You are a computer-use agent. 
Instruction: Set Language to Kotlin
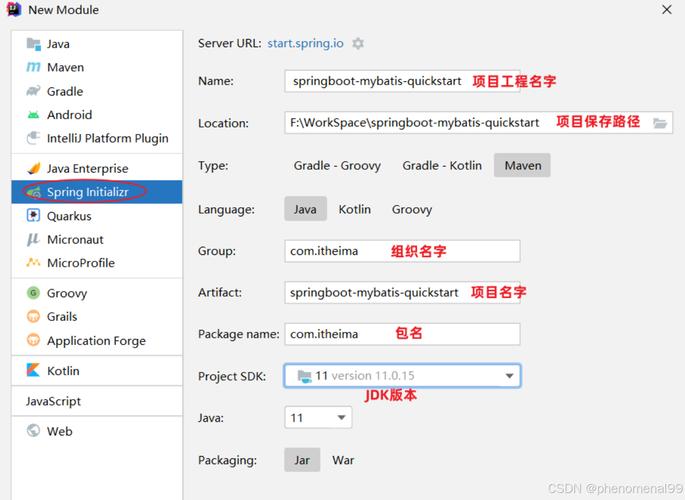coord(355,209)
